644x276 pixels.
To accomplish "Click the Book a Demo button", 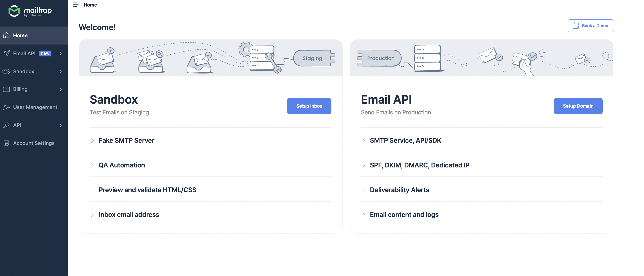I will [x=591, y=26].
